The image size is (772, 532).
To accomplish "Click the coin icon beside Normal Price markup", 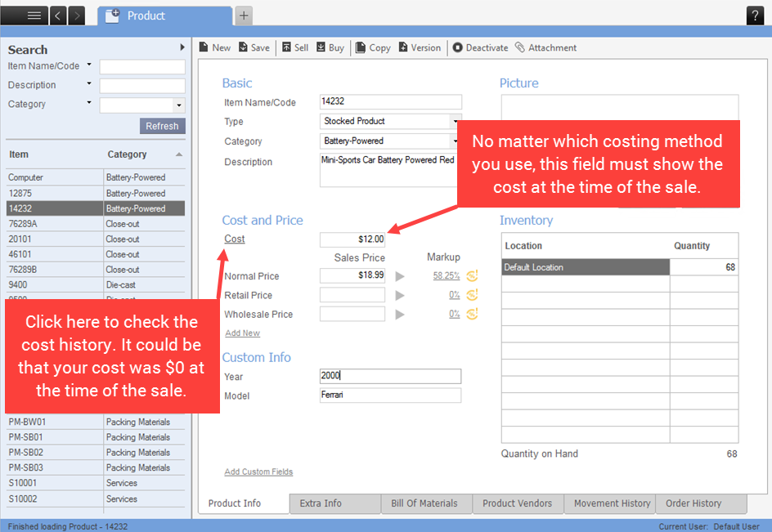I will (x=472, y=275).
